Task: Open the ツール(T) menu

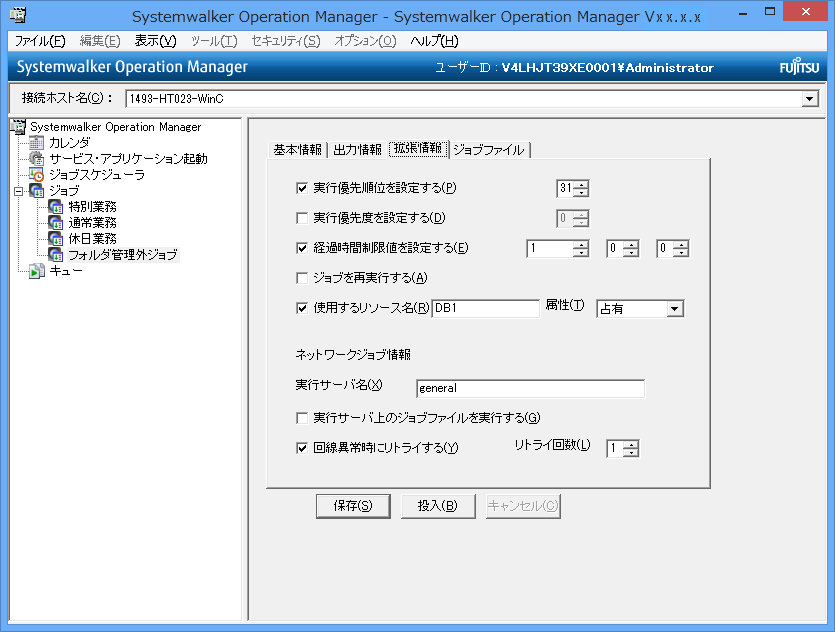Action: tap(214, 41)
